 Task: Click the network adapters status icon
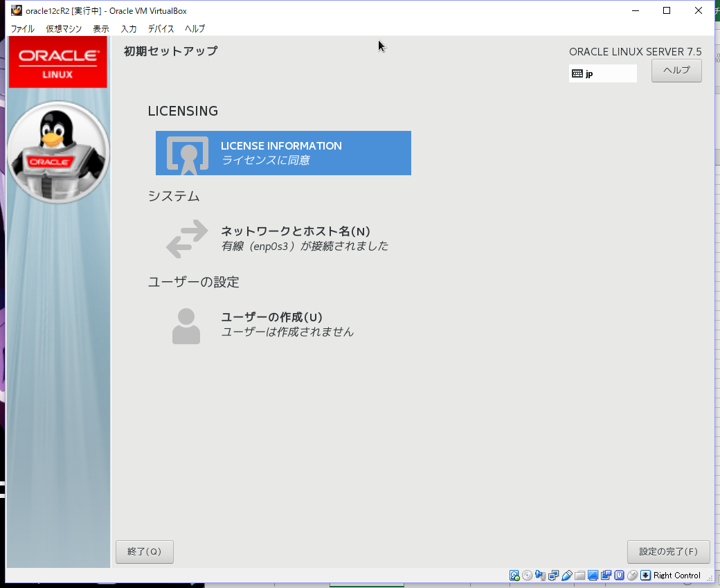[x=552, y=576]
